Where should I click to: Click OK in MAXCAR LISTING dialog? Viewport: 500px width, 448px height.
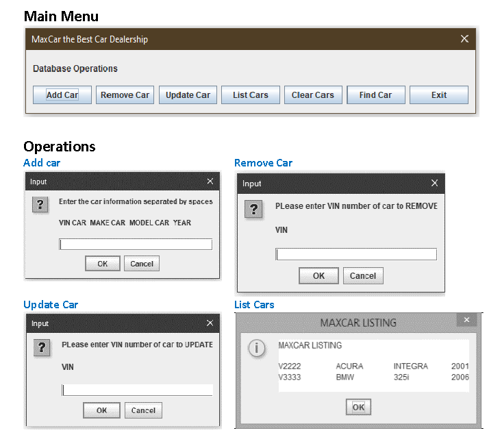(x=358, y=407)
